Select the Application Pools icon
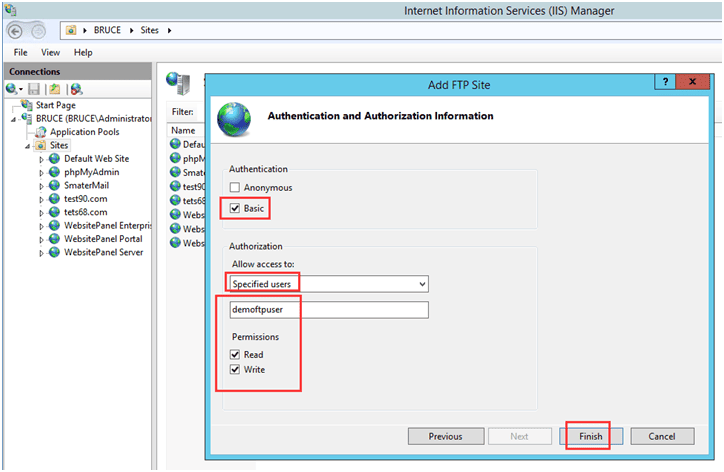 (41, 132)
